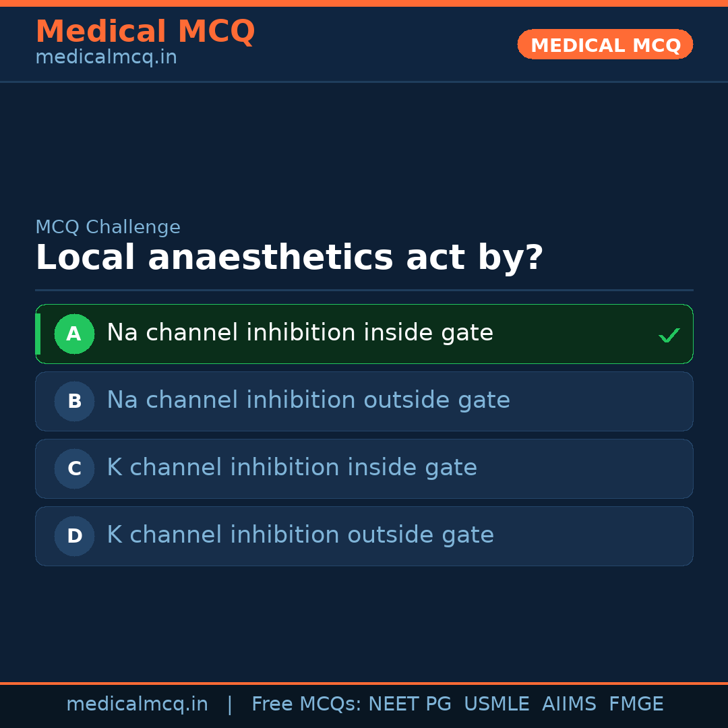Select answer Na channel inhibition inside gate
The image size is (728, 728).
(x=300, y=333)
